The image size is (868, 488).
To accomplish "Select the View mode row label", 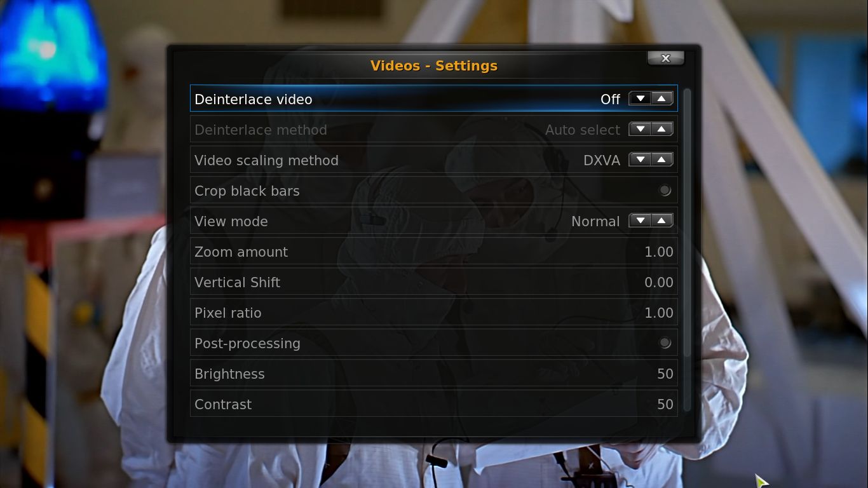I will coord(231,221).
